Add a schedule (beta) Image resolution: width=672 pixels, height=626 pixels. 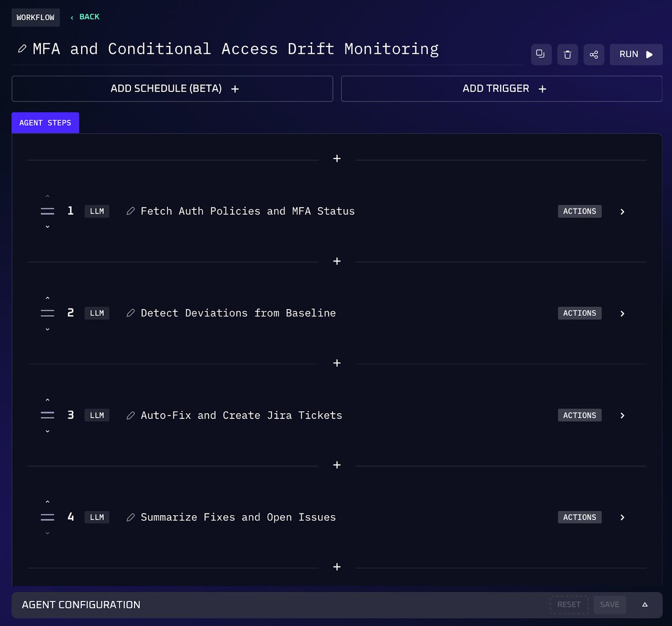(172, 88)
